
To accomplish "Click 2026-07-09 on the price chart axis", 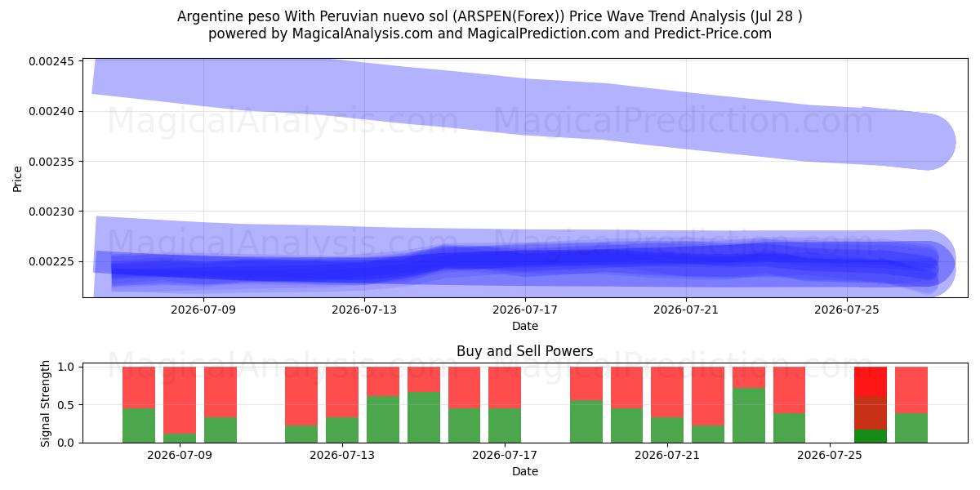I will (203, 310).
